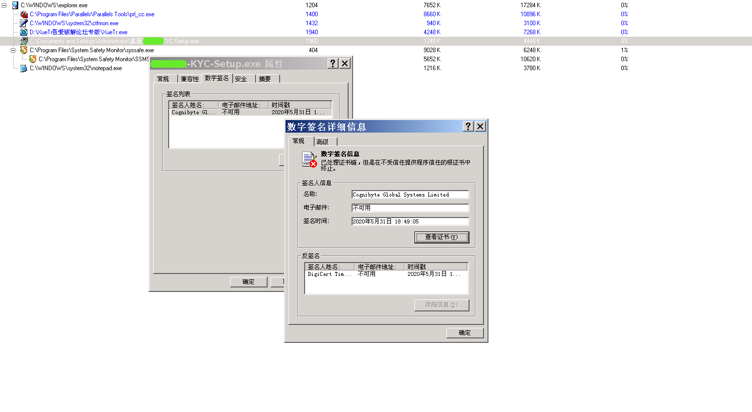The width and height of the screenshot is (752, 412).
Task: Click the highlighted KYC-Setup.exe process icon
Action: (24, 41)
